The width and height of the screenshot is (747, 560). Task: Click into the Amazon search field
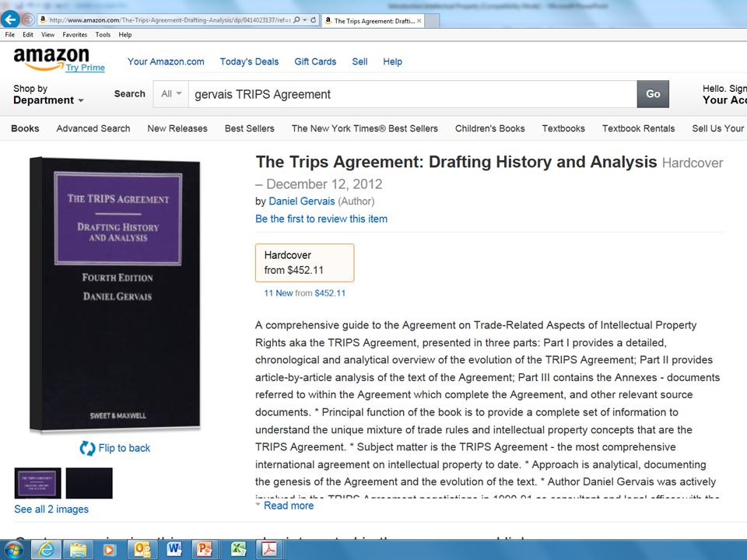pos(412,94)
